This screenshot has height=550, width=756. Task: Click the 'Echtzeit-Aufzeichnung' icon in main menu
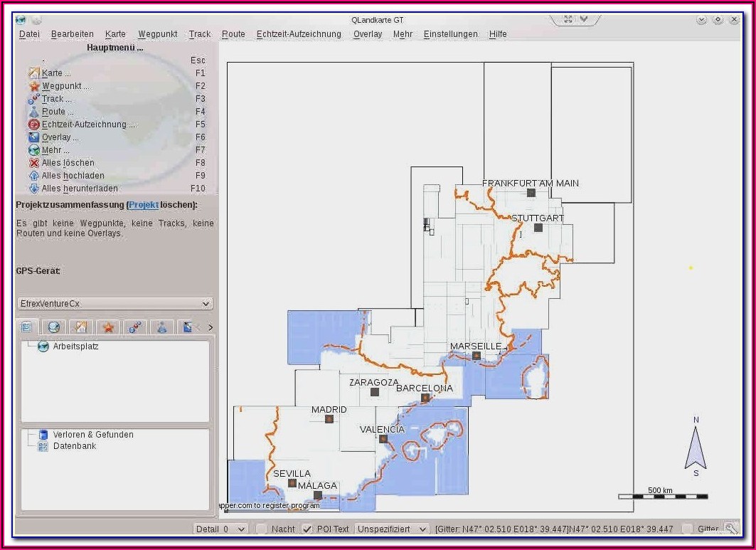(x=34, y=125)
